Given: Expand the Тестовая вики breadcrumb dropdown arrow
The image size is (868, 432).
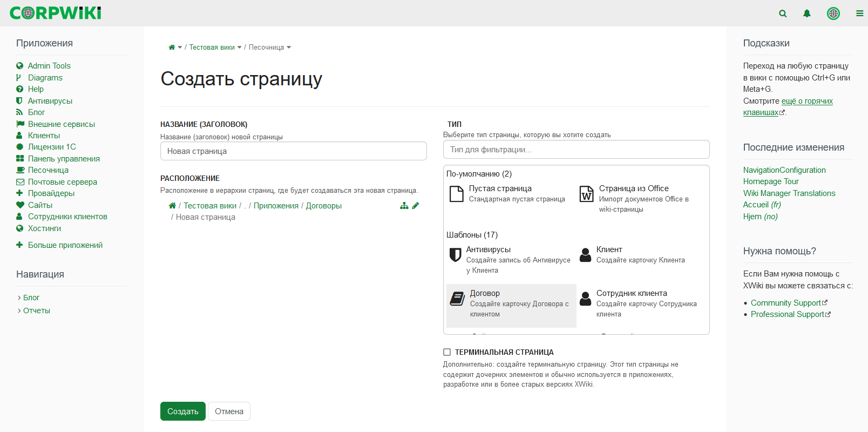Looking at the screenshot, I should point(239,48).
